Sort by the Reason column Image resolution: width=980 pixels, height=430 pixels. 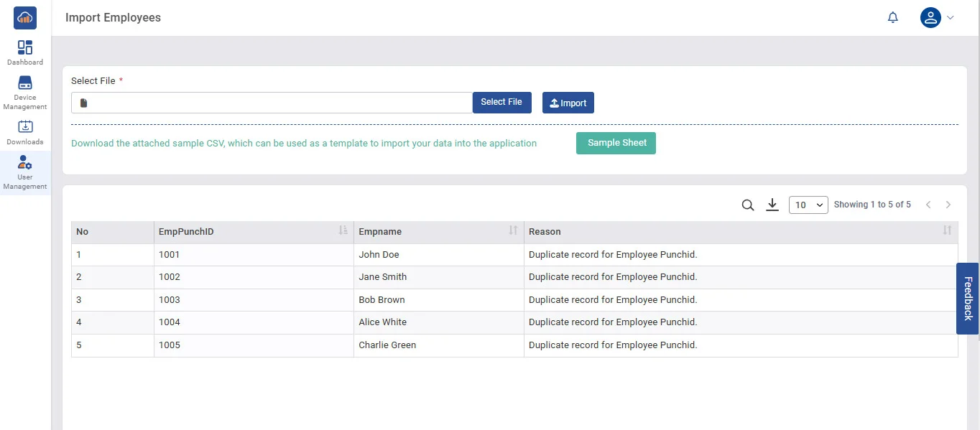point(947,231)
